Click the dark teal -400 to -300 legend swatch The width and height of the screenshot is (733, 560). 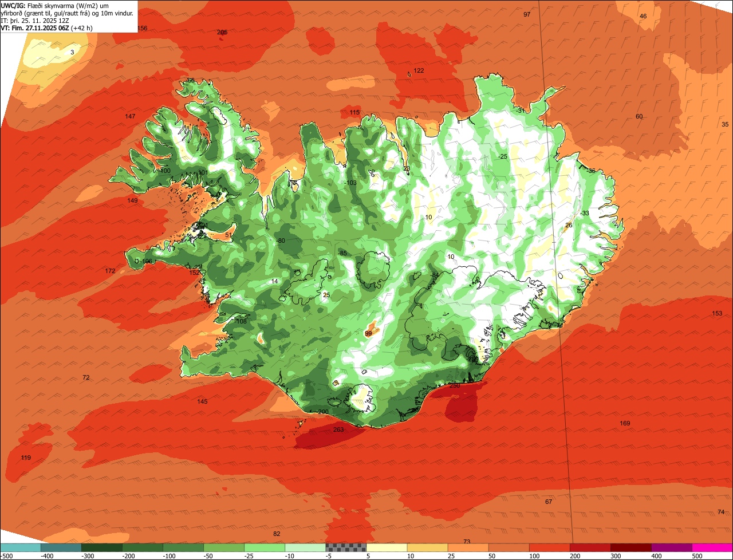point(61,547)
